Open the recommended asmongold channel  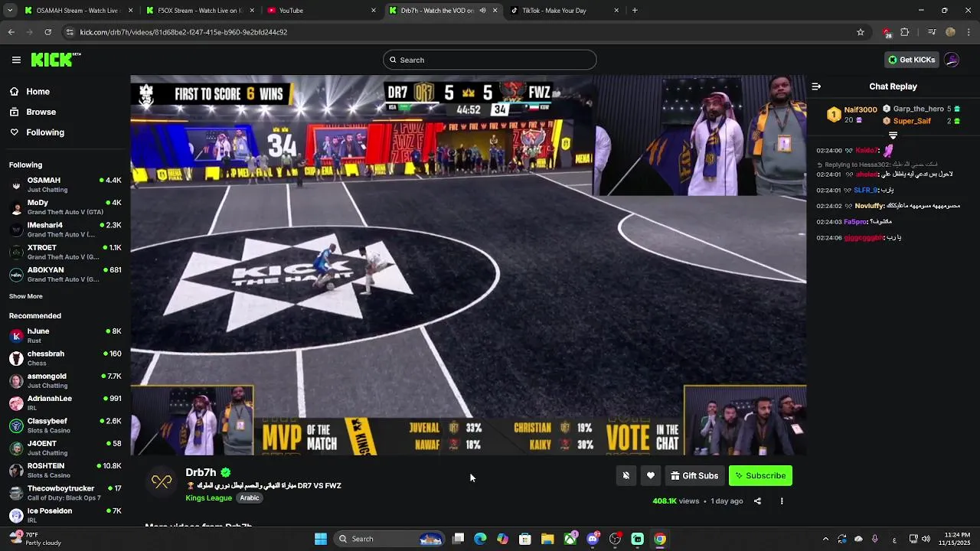pyautogui.click(x=65, y=380)
